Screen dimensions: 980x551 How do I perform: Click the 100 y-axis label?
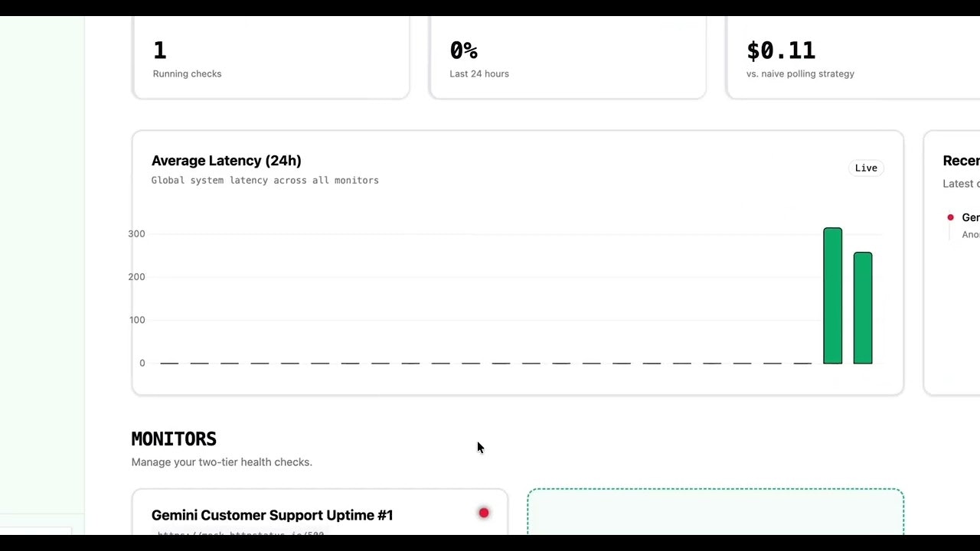pyautogui.click(x=137, y=320)
